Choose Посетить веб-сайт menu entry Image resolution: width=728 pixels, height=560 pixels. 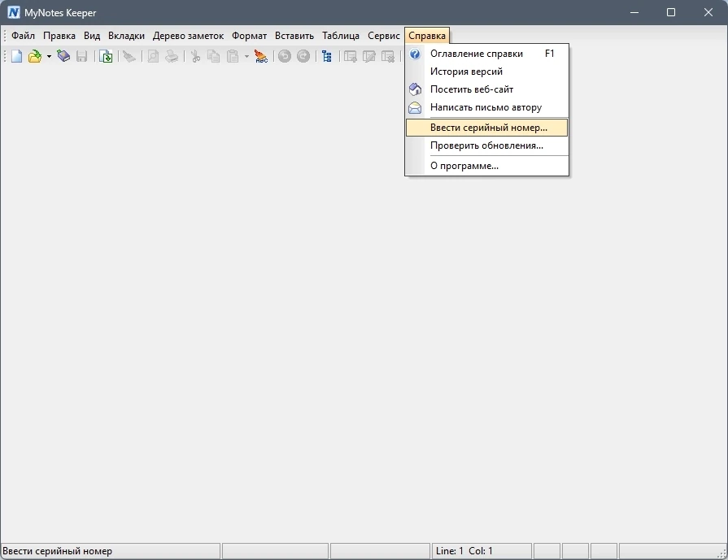click(486, 89)
